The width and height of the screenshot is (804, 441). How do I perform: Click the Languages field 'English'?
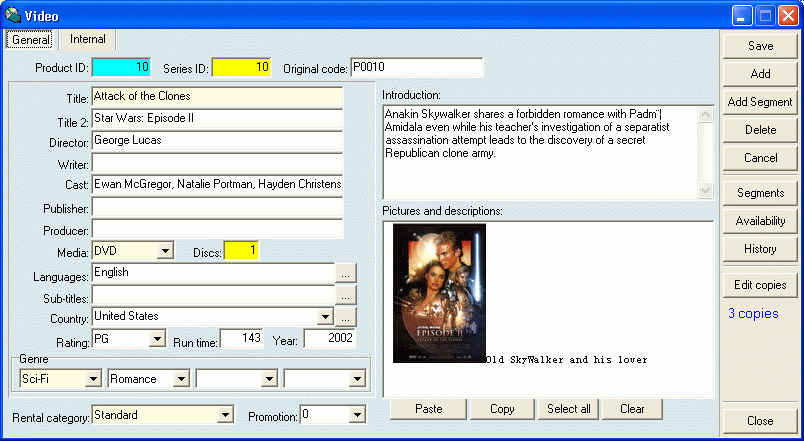213,273
